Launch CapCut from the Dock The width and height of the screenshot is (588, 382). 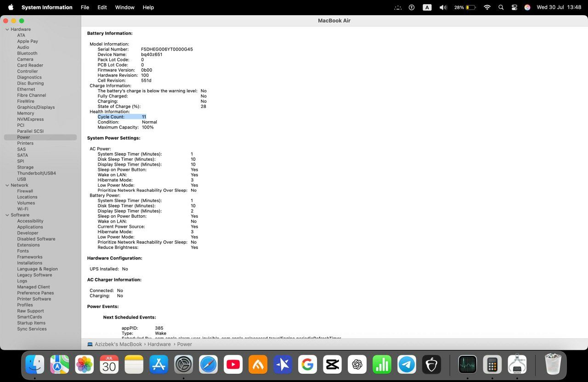[333, 365]
